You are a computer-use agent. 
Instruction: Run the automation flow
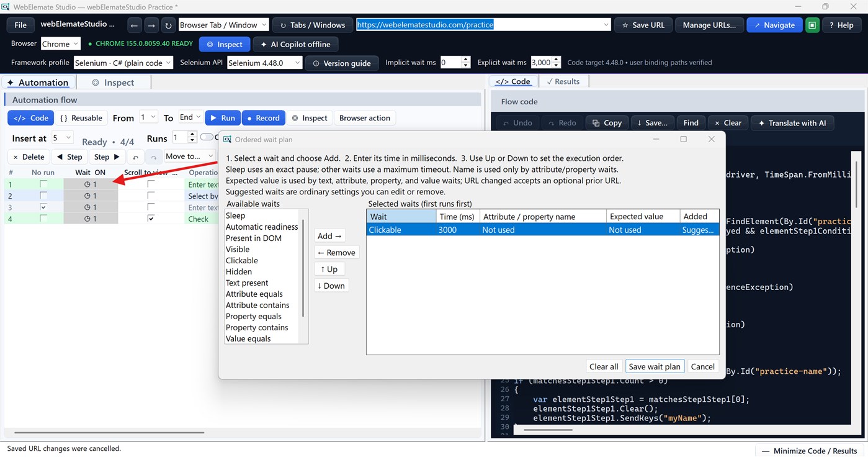(222, 118)
